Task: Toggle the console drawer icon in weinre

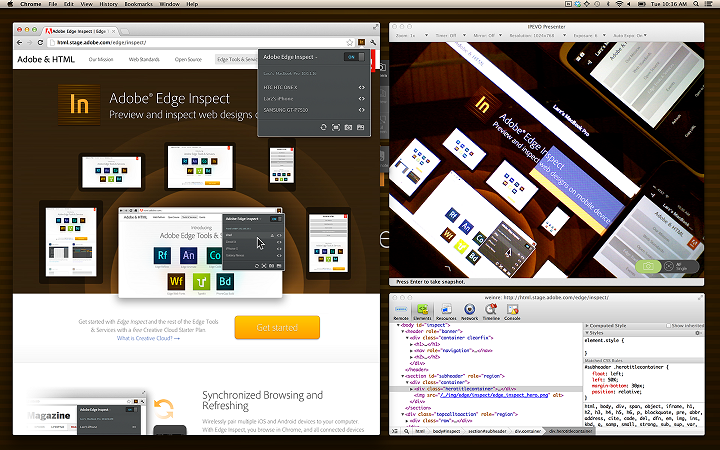Action: (395, 431)
